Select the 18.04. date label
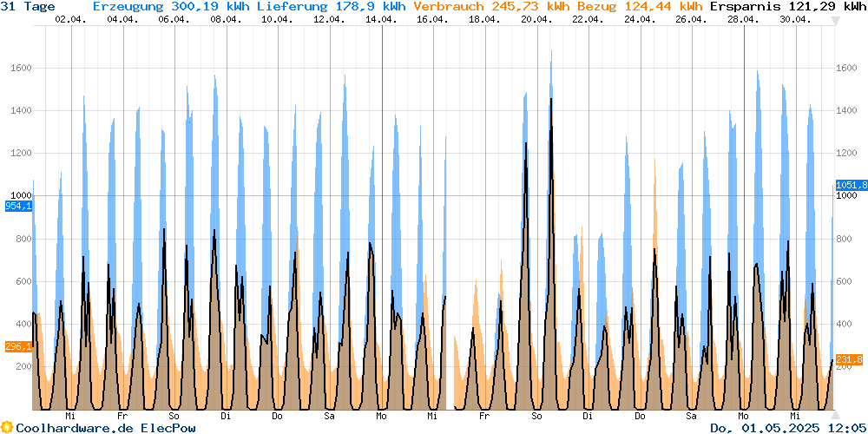 click(x=484, y=19)
